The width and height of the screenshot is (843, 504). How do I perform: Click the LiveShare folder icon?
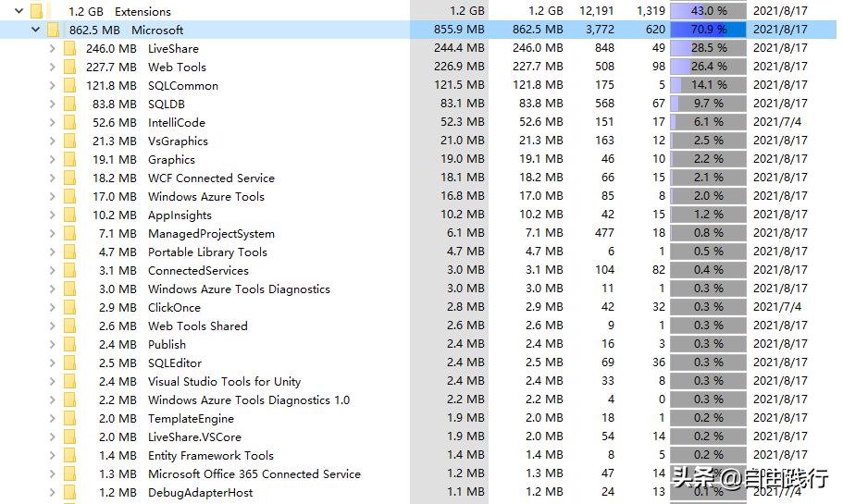[x=69, y=48]
